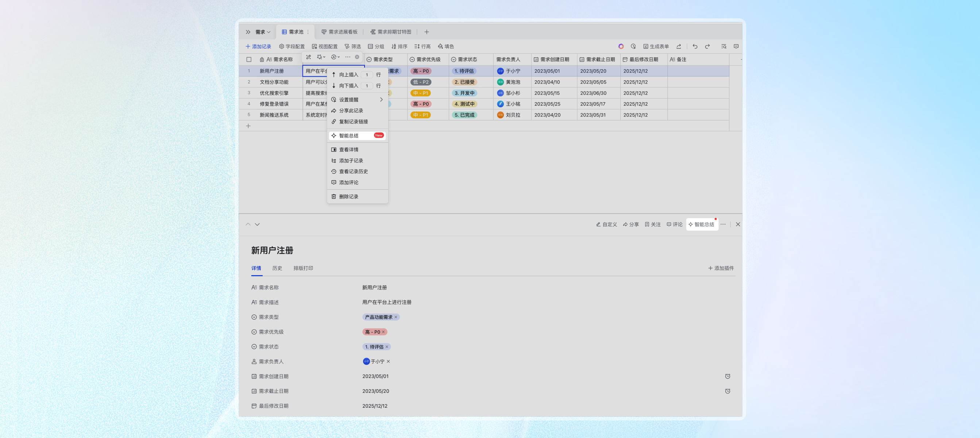The width and height of the screenshot is (980, 438).
Task: Click 添加插件 link in detail panel
Action: [x=721, y=268]
